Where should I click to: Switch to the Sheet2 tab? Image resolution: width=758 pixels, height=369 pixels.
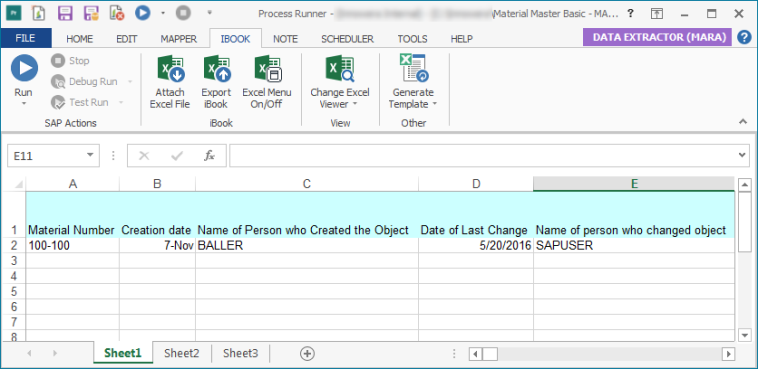coord(181,353)
